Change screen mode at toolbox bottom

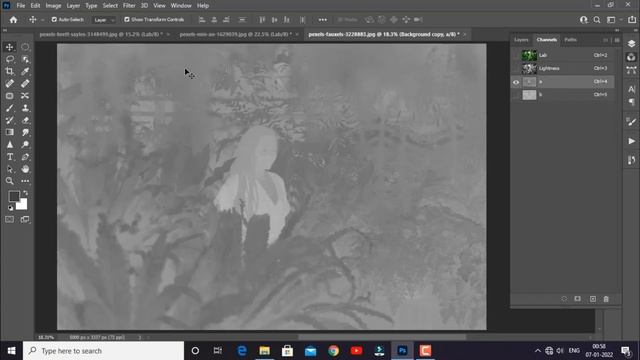point(25,220)
